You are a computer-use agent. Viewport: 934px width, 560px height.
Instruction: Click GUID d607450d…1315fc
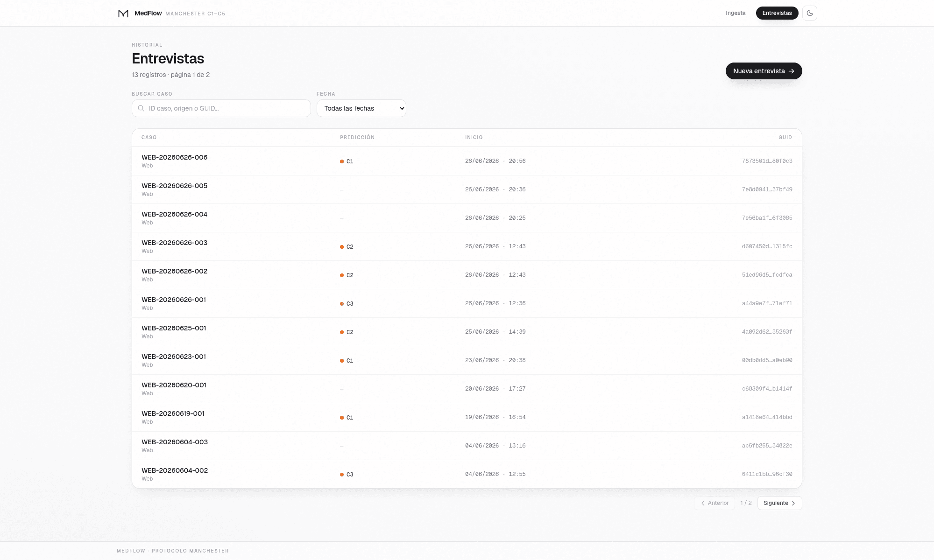[767, 246]
